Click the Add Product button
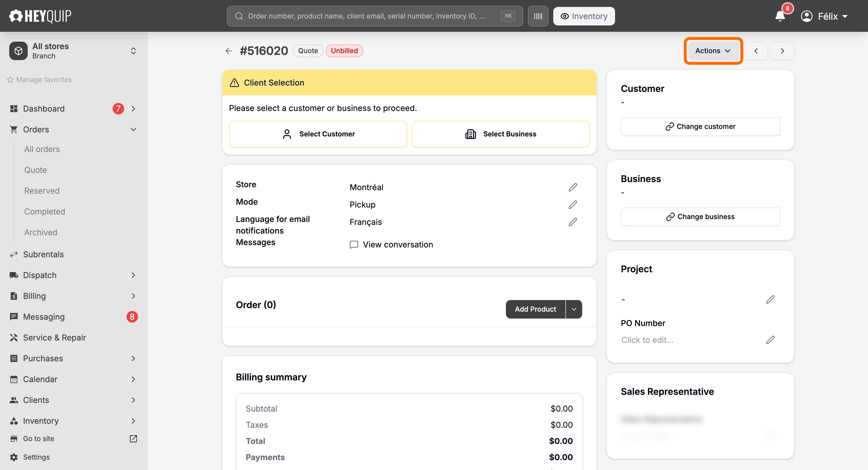 535,309
